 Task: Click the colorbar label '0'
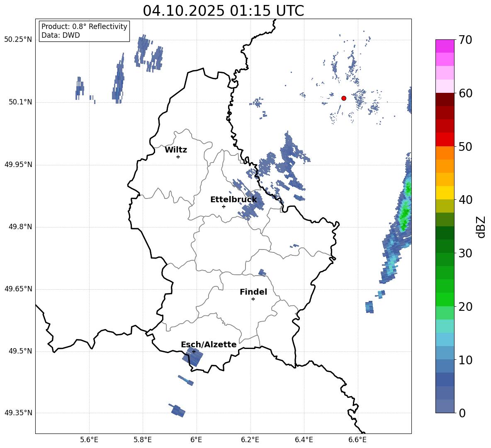462,413
